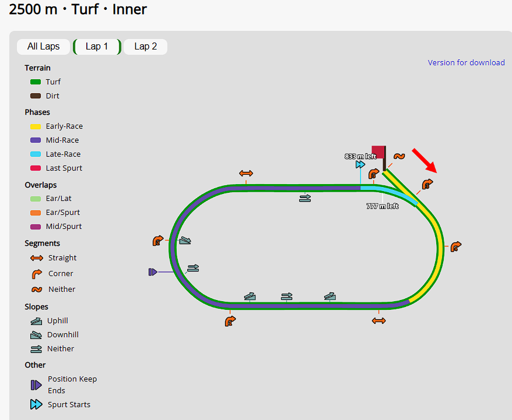Viewport: 512px width, 420px height.
Task: Click the uphill slope icon nearest Corner 1
Action: [x=250, y=296]
